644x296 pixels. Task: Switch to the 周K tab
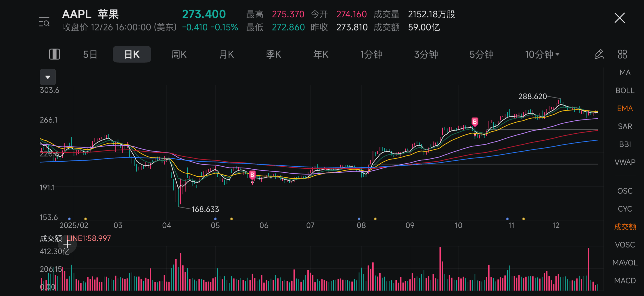click(179, 54)
